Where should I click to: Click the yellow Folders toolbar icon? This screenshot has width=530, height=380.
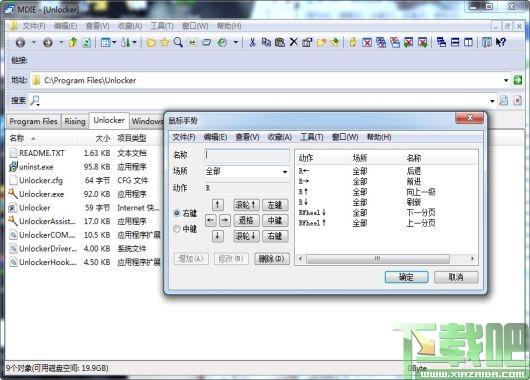(x=151, y=43)
